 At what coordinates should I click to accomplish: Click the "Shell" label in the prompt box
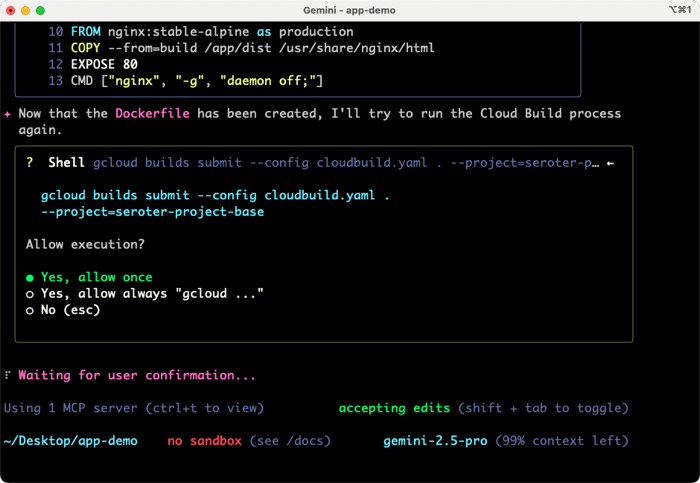(x=66, y=162)
